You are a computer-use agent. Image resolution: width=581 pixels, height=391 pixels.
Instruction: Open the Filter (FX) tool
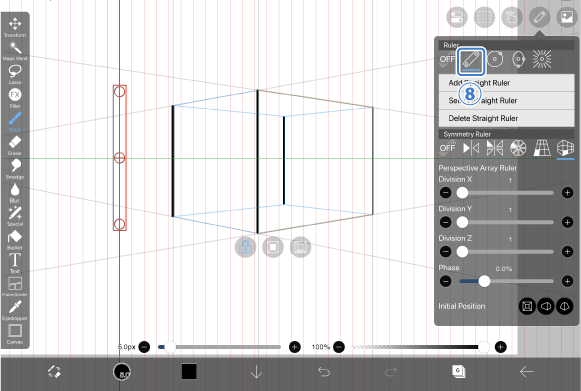click(15, 97)
